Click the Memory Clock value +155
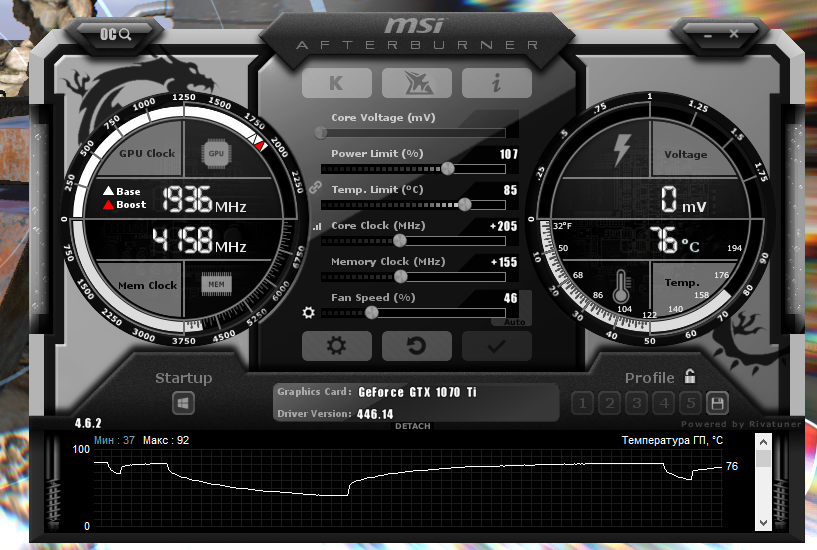 [x=504, y=262]
